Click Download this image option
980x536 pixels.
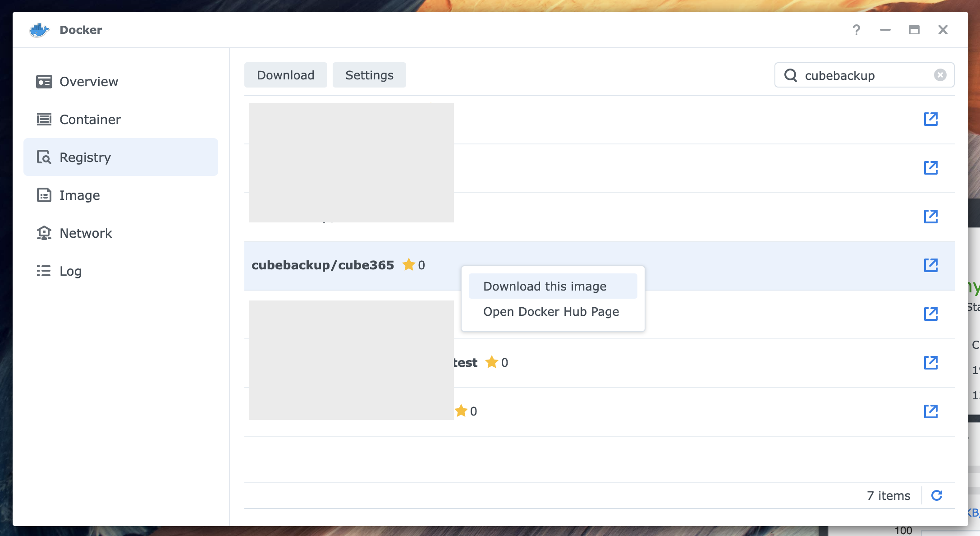(544, 286)
